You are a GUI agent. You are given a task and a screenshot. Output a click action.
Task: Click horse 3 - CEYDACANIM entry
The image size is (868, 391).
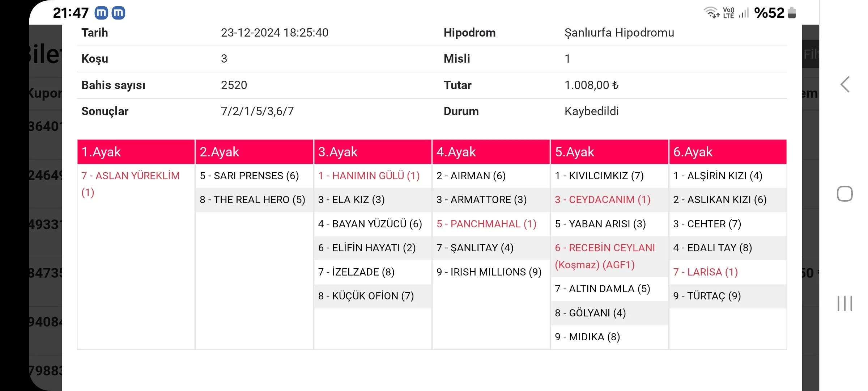(603, 200)
